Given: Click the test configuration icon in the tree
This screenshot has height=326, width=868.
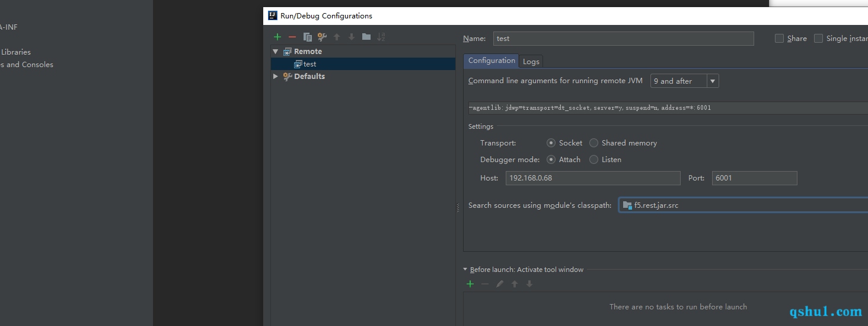Looking at the screenshot, I should [298, 64].
